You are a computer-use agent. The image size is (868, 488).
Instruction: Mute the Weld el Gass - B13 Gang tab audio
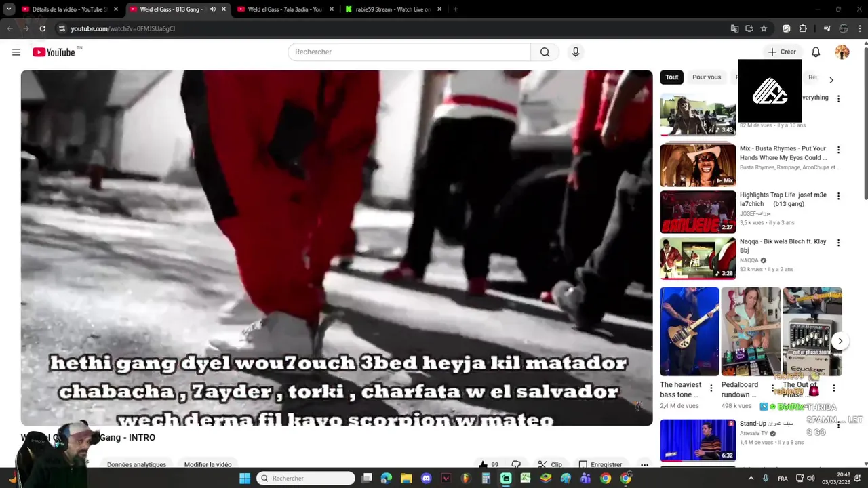pos(213,9)
